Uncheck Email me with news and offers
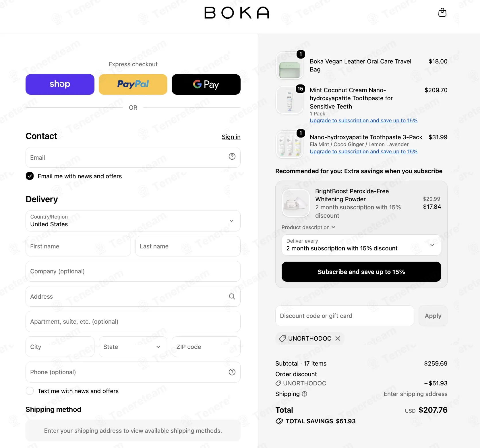The width and height of the screenshot is (480, 448). 30,176
